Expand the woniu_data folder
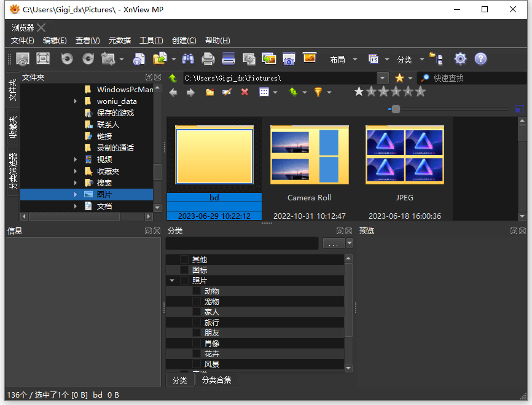Viewport: 532px width, 405px height. click(x=76, y=101)
